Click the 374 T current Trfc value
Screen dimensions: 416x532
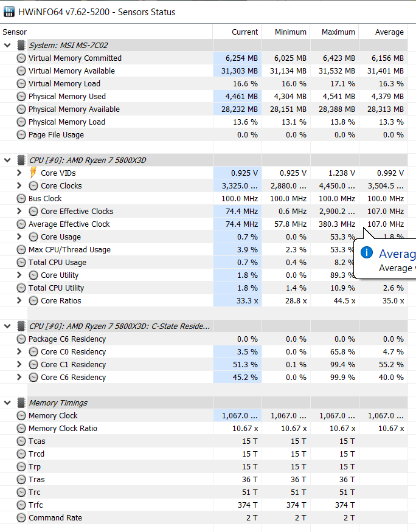(x=248, y=505)
